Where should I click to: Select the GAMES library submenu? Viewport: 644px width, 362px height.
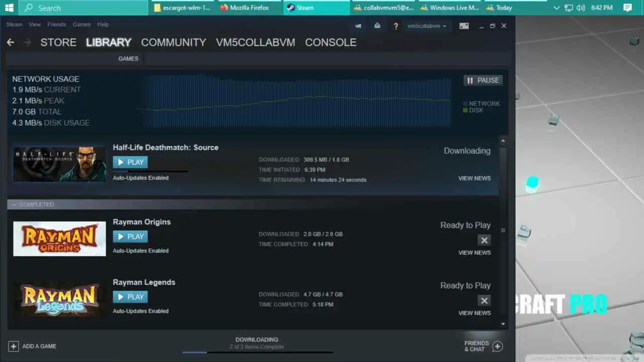(x=128, y=59)
